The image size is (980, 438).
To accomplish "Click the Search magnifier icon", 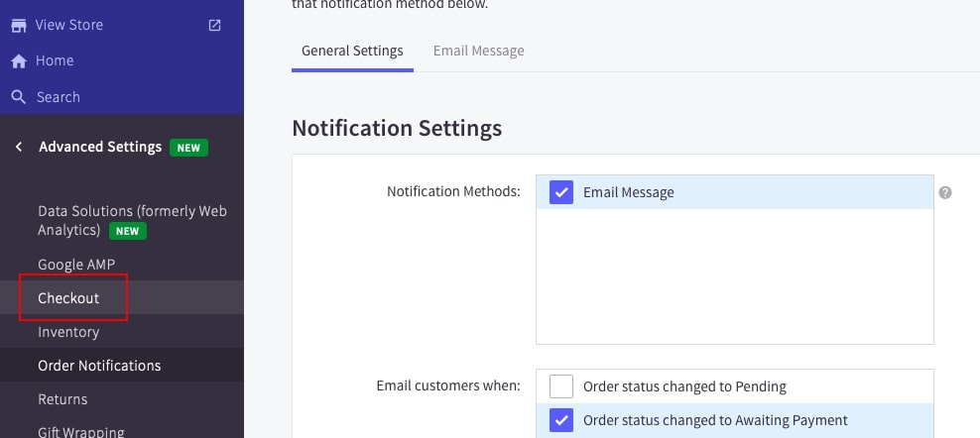I will click(x=19, y=97).
